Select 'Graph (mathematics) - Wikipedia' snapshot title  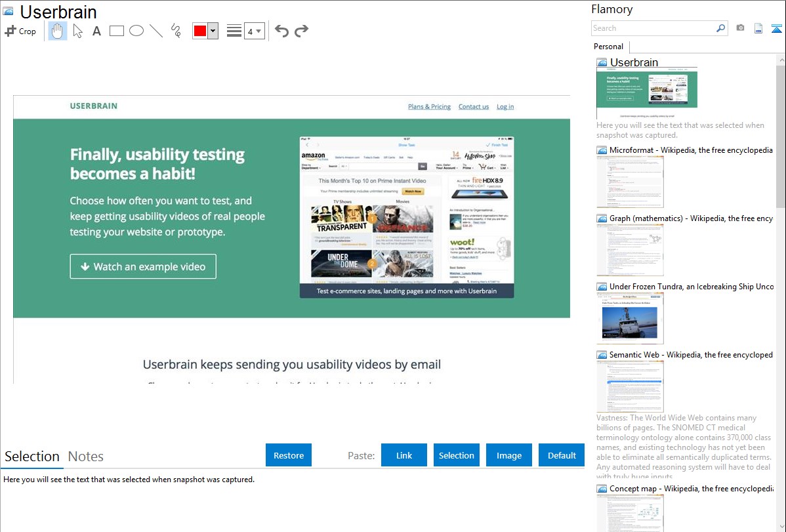coord(691,218)
